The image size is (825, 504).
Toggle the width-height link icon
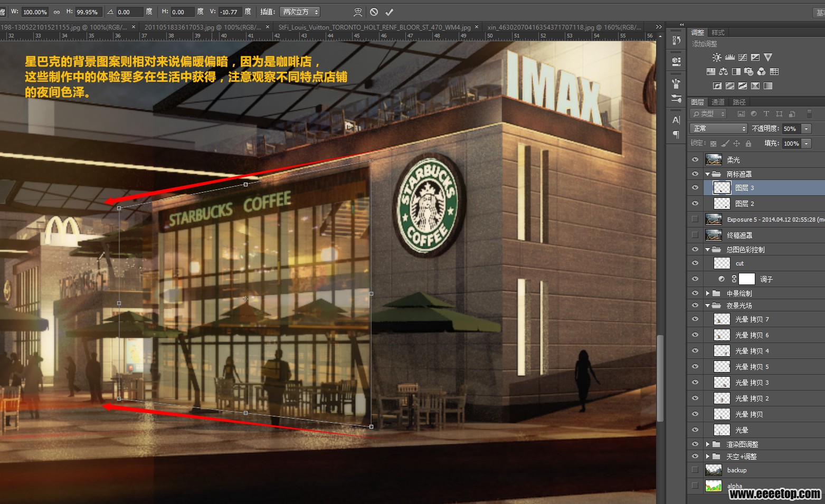pos(56,12)
